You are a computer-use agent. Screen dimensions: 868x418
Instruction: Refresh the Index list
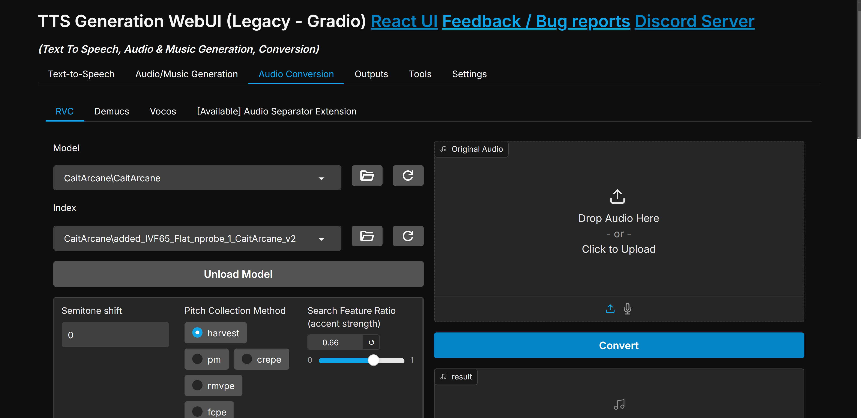(x=408, y=236)
